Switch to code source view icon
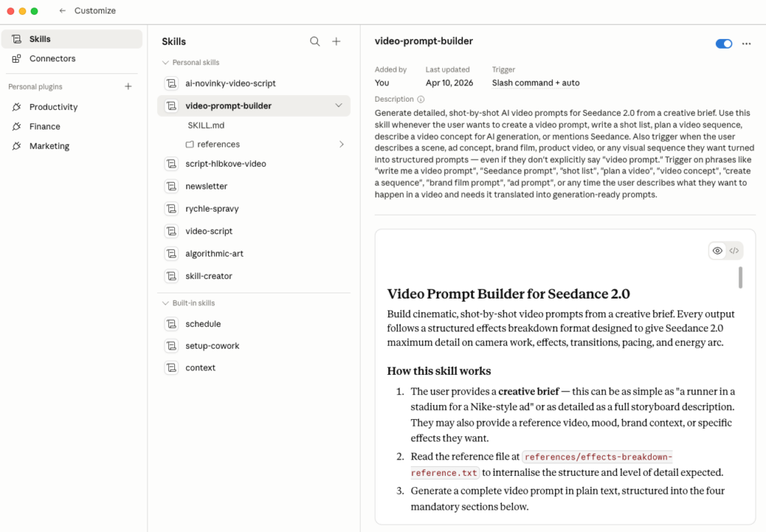 (x=734, y=251)
